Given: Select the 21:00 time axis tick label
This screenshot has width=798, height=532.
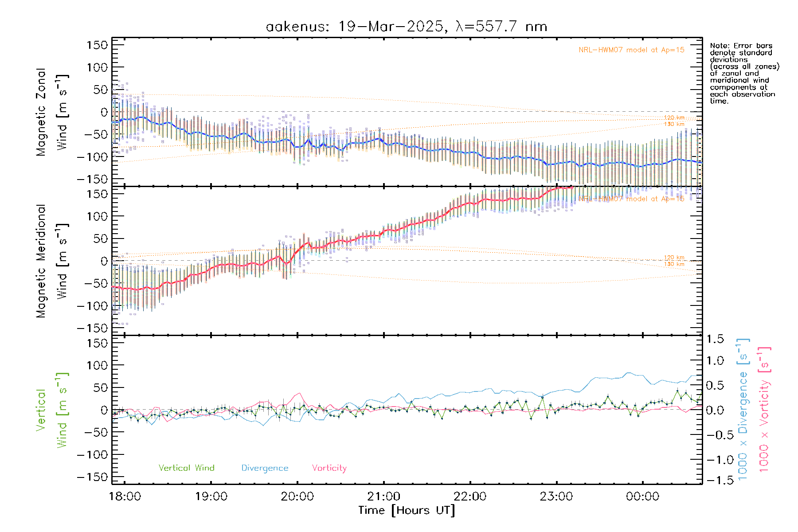Looking at the screenshot, I should coord(383,497).
